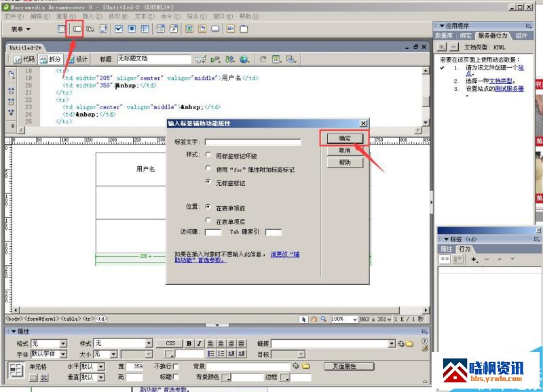Create unordered list in the Properties panel

210,354
